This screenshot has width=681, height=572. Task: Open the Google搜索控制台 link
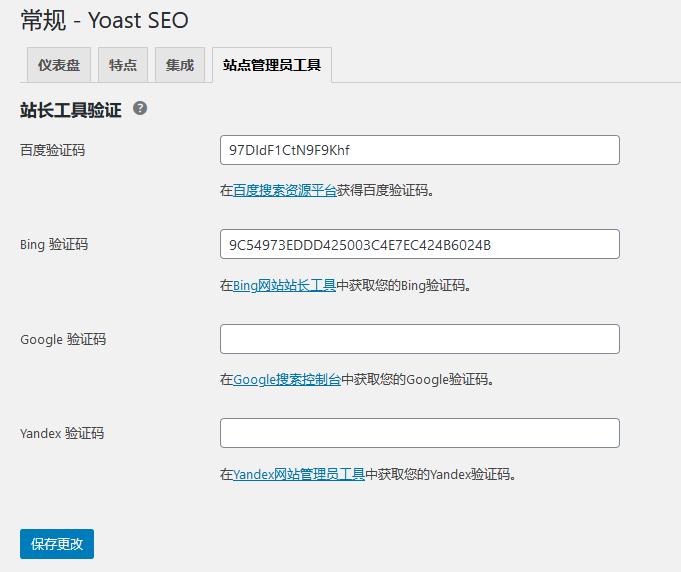click(x=287, y=380)
